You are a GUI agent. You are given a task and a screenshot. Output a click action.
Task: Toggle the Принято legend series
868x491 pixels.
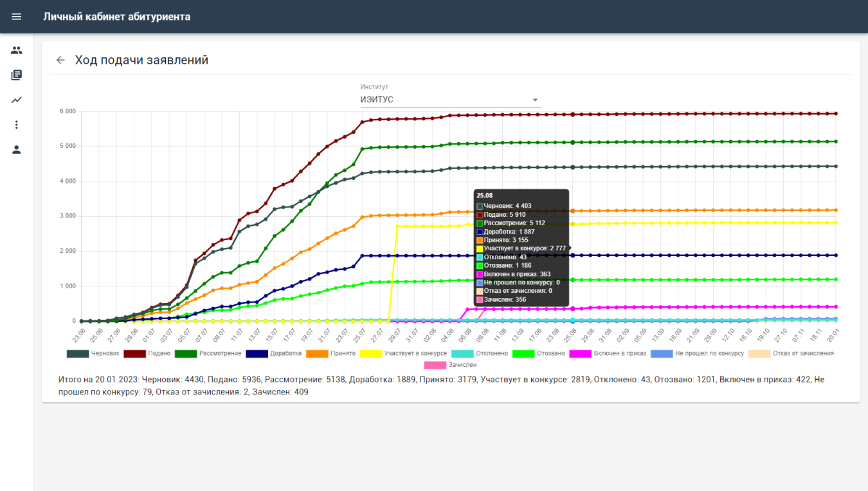(x=330, y=353)
